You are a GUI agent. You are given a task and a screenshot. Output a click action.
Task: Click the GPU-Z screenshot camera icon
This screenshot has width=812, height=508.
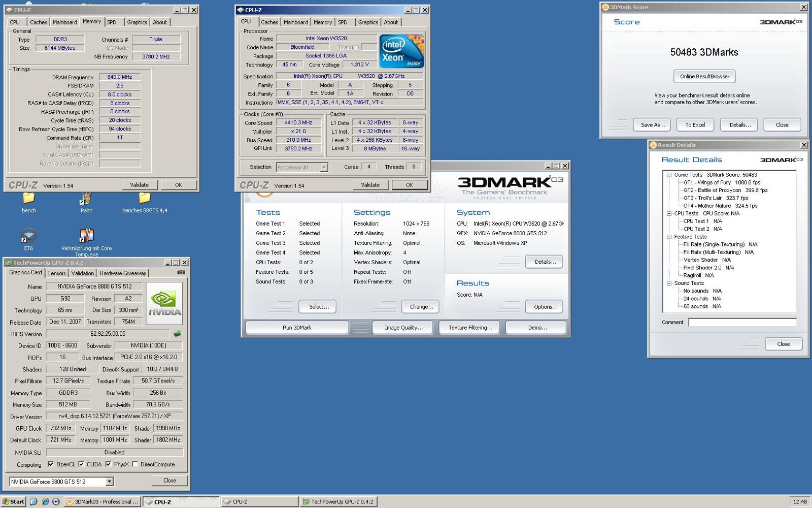pyautogui.click(x=181, y=273)
